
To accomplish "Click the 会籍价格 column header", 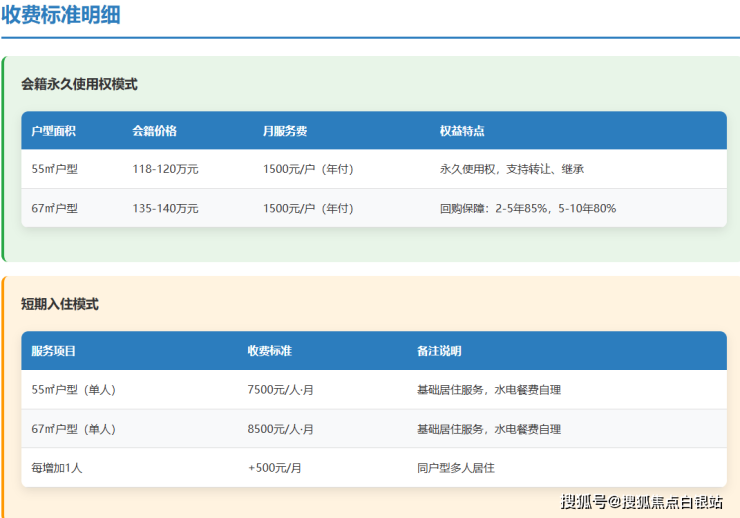I will (154, 131).
